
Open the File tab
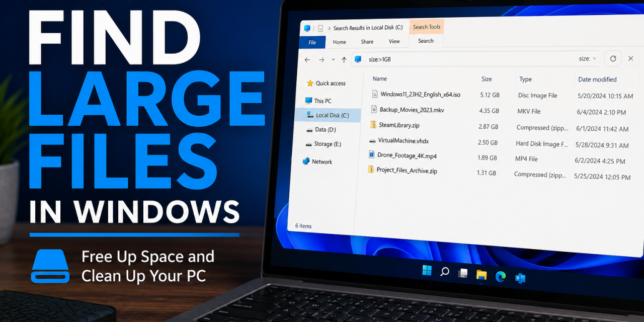click(312, 42)
